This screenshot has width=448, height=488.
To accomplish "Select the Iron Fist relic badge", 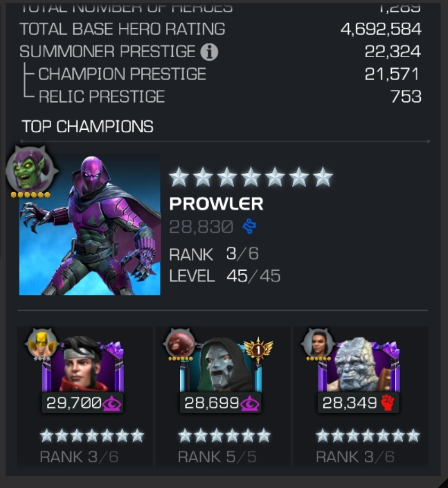I will click(x=42, y=344).
